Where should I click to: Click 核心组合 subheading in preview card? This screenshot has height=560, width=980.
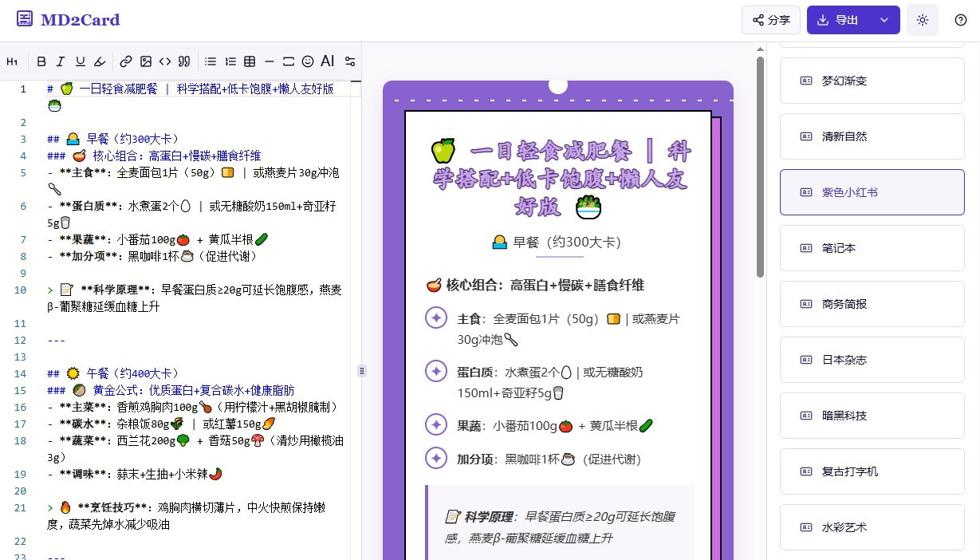coord(535,285)
